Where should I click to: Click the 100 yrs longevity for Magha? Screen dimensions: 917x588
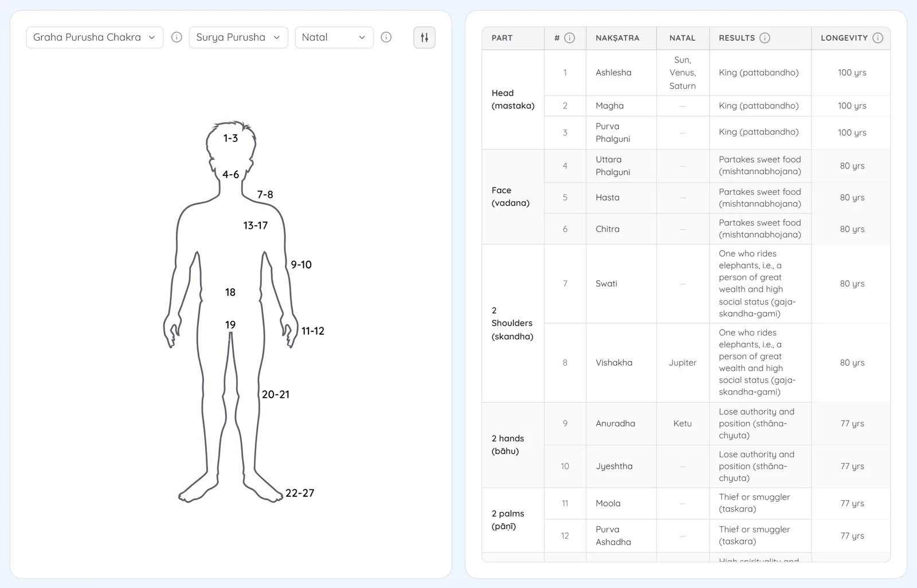click(x=852, y=106)
